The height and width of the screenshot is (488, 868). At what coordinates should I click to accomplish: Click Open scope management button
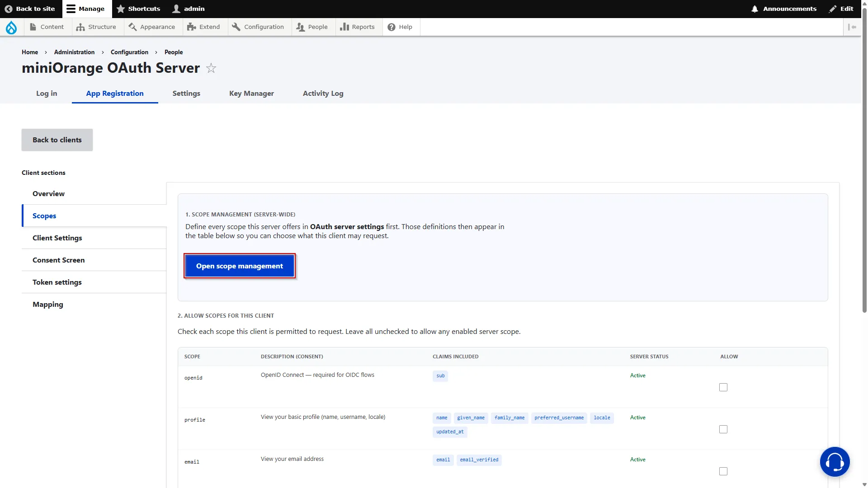[240, 266]
